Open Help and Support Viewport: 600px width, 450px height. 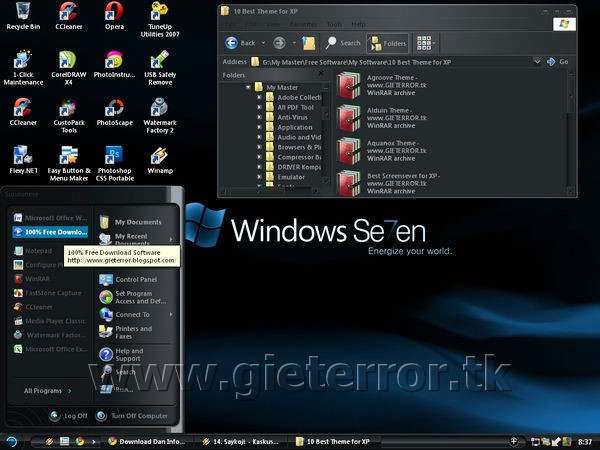pos(122,354)
